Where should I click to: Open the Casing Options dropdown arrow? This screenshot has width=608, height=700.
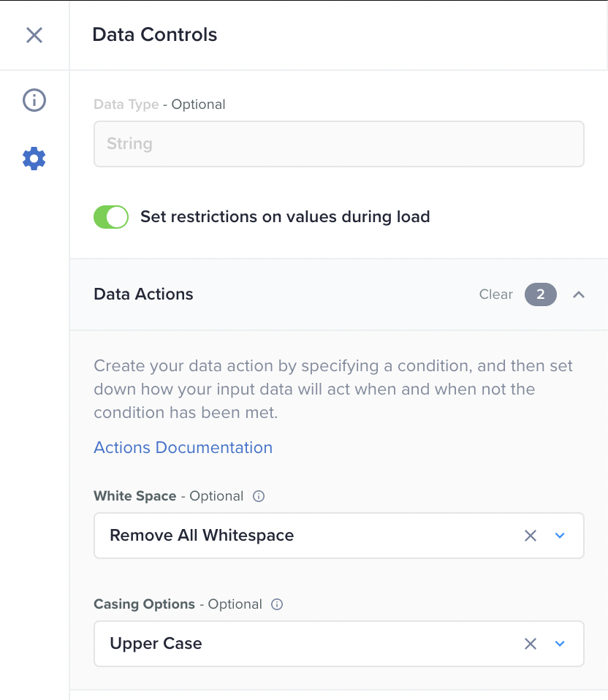coord(560,644)
